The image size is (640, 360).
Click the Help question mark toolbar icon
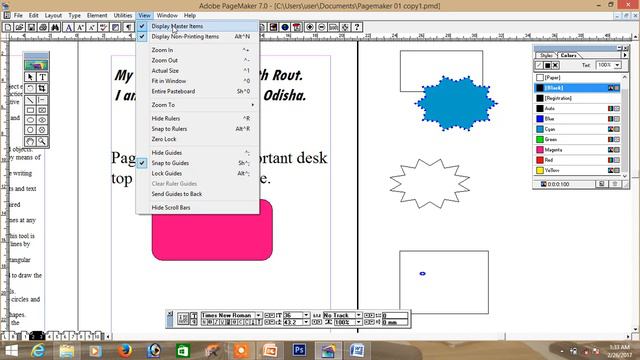(x=357, y=27)
